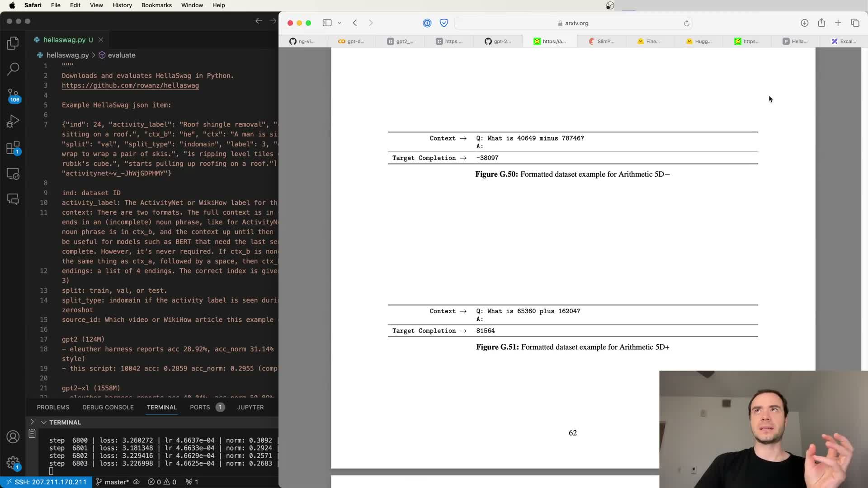The width and height of the screenshot is (868, 488).
Task: Toggle the Safari sidebar
Action: [327, 23]
